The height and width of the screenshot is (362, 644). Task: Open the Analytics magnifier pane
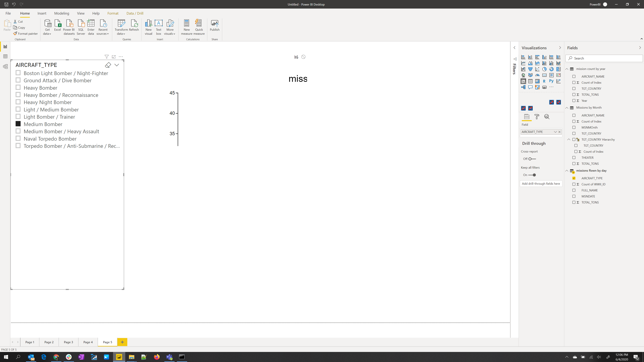point(547,117)
